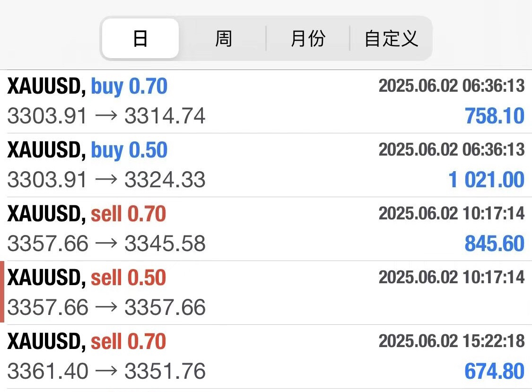Click the 845.60 profit value
This screenshot has width=532, height=392.
tap(494, 244)
